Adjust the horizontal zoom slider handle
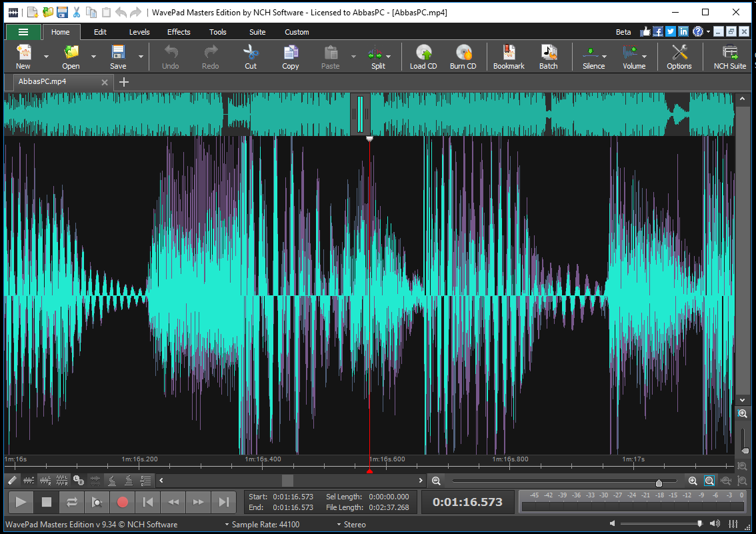This screenshot has width=756, height=534. [x=659, y=482]
